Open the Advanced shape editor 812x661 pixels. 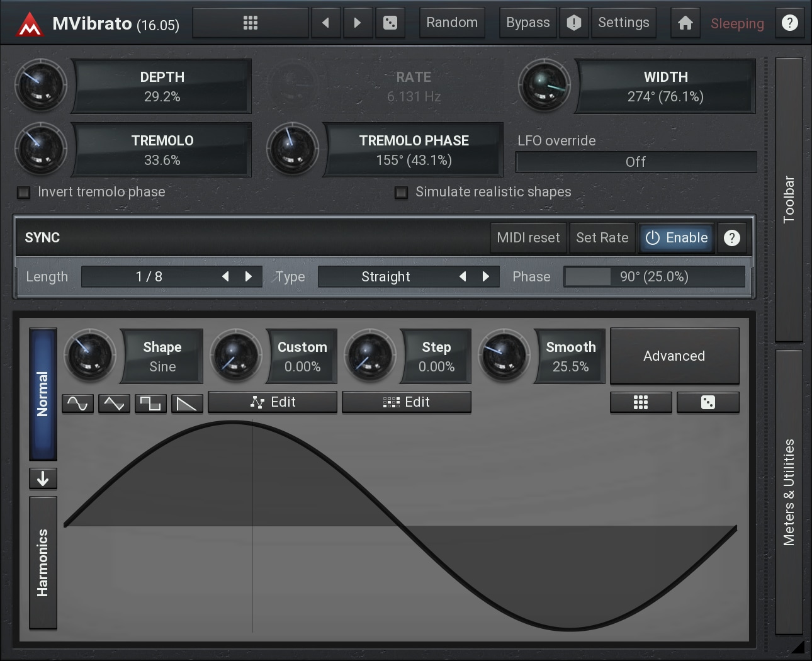tap(674, 356)
